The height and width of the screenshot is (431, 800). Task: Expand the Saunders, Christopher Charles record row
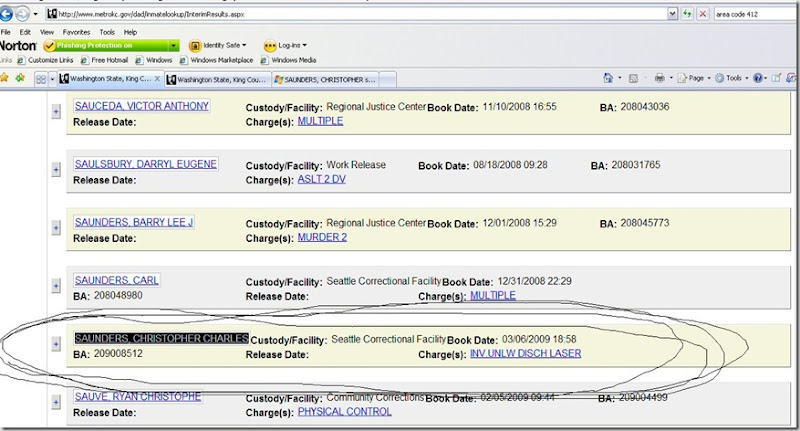point(56,345)
